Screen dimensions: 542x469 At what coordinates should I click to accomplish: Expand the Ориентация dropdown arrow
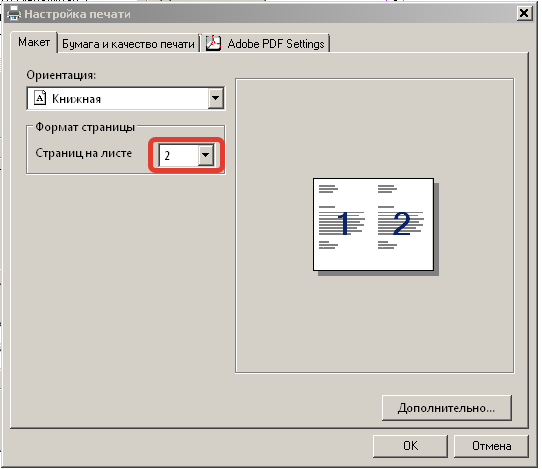point(216,98)
